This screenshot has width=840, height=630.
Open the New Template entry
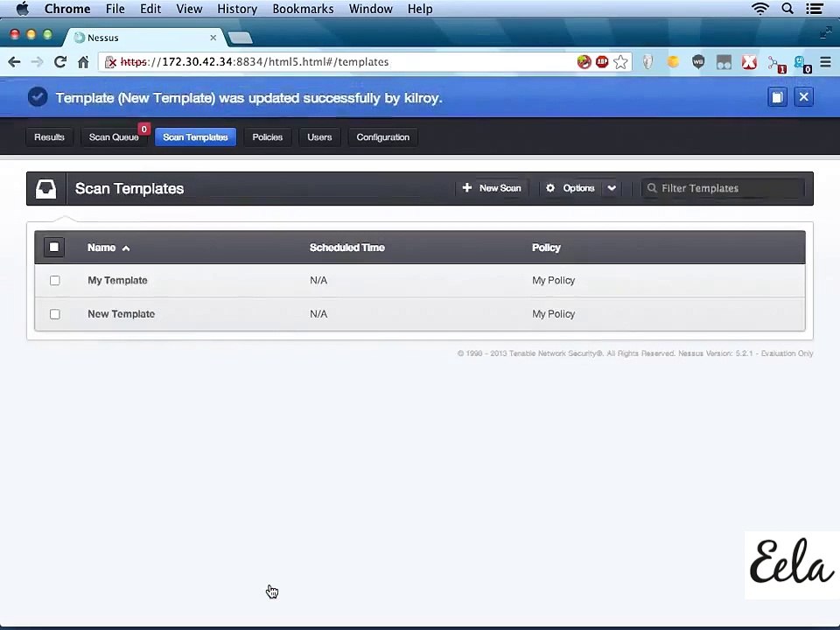(121, 314)
